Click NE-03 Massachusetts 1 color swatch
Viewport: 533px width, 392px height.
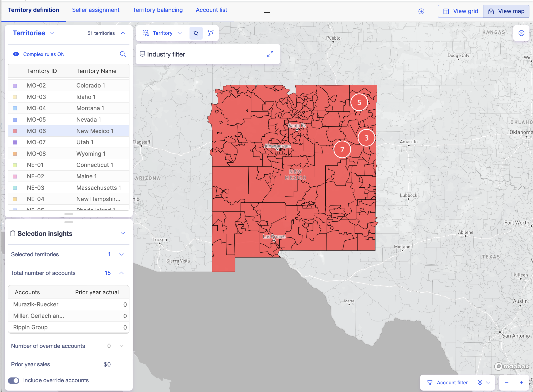15,188
